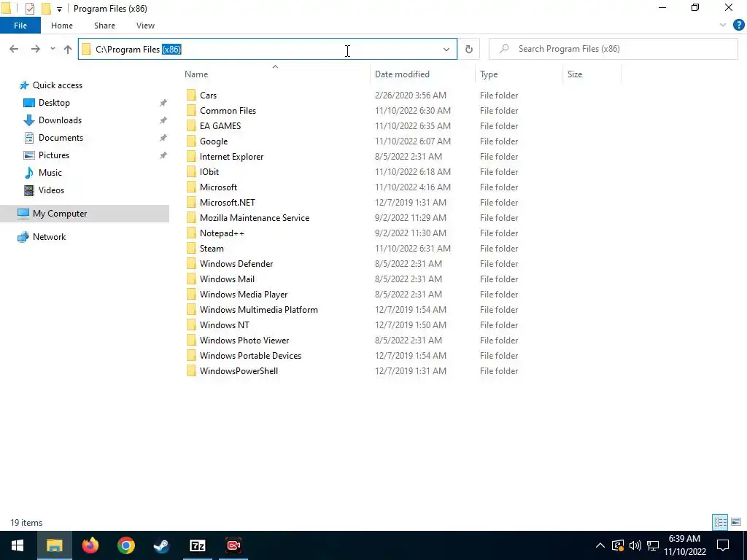Switch to Details view layout button
Screen dimensions: 747x560
(x=720, y=522)
